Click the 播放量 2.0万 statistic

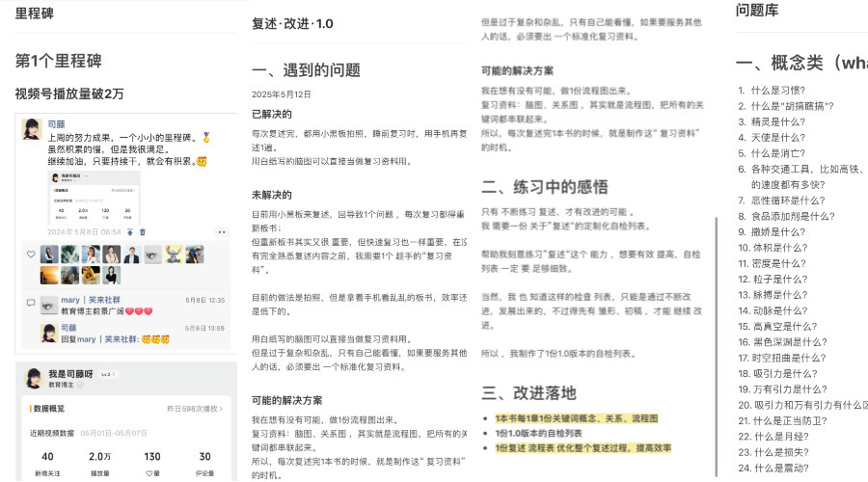(x=99, y=461)
